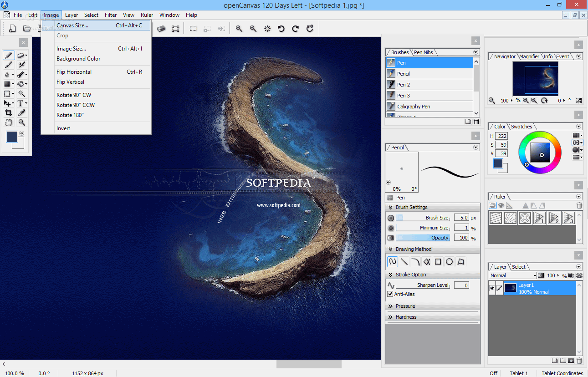Expand the Pressure section

tap(390, 306)
